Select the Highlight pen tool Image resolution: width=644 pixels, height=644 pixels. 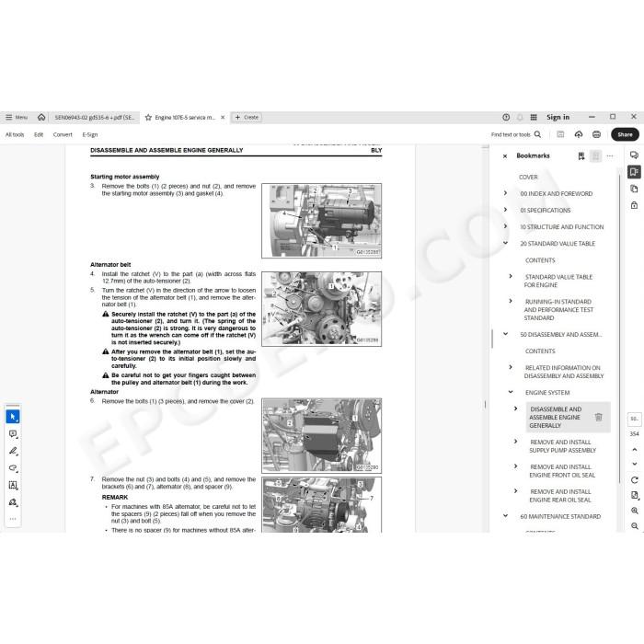tap(13, 451)
